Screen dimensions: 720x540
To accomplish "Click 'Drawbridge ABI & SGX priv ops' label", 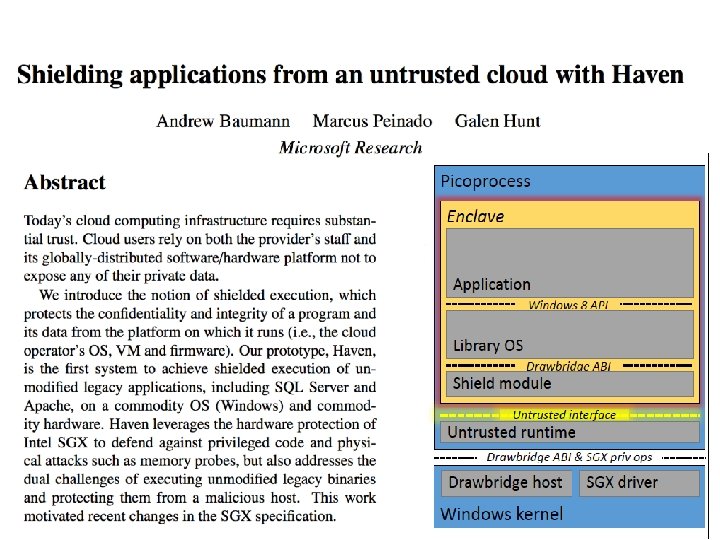I will click(569, 457).
